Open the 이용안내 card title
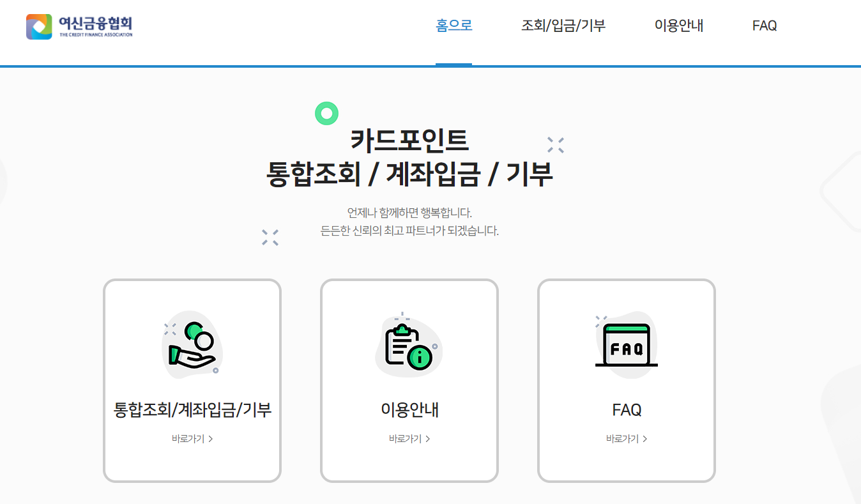Image resolution: width=861 pixels, height=504 pixels. 409,409
